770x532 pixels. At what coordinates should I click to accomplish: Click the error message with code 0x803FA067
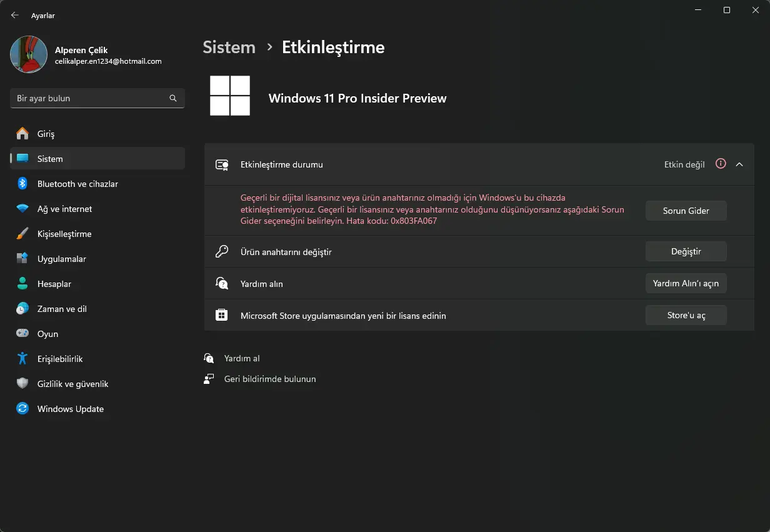[x=432, y=209]
